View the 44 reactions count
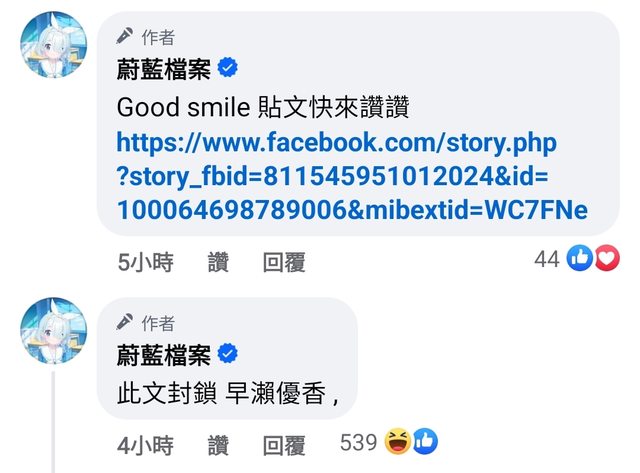This screenshot has height=473, width=640. click(547, 259)
